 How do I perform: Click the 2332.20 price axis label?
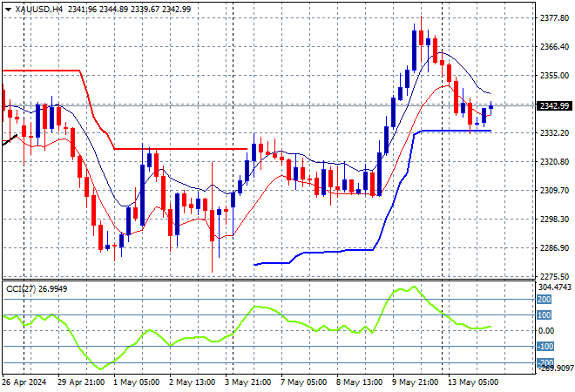(x=554, y=132)
